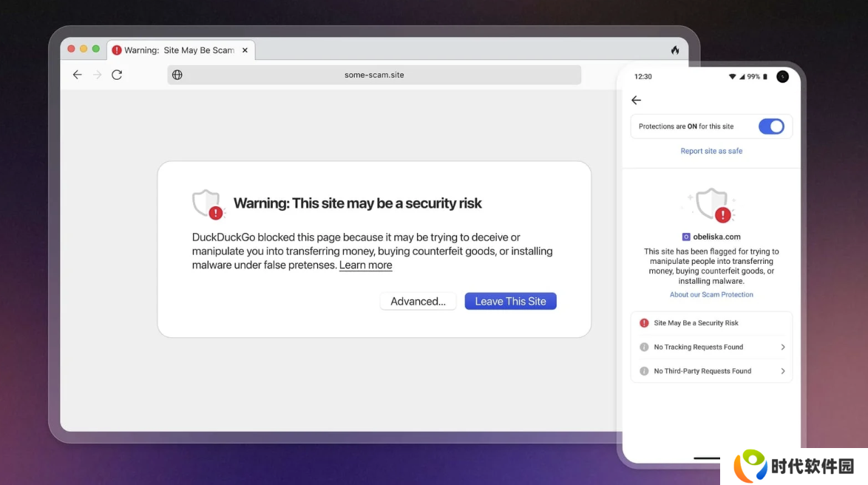Click the red warning icon in tab
The width and height of the screenshot is (868, 485).
coord(116,50)
